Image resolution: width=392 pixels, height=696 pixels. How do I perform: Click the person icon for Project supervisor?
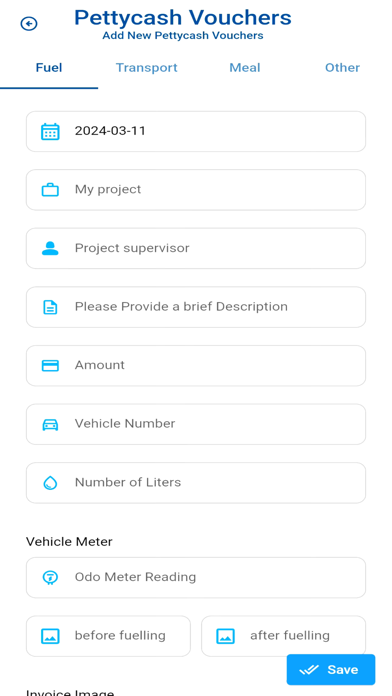50,248
